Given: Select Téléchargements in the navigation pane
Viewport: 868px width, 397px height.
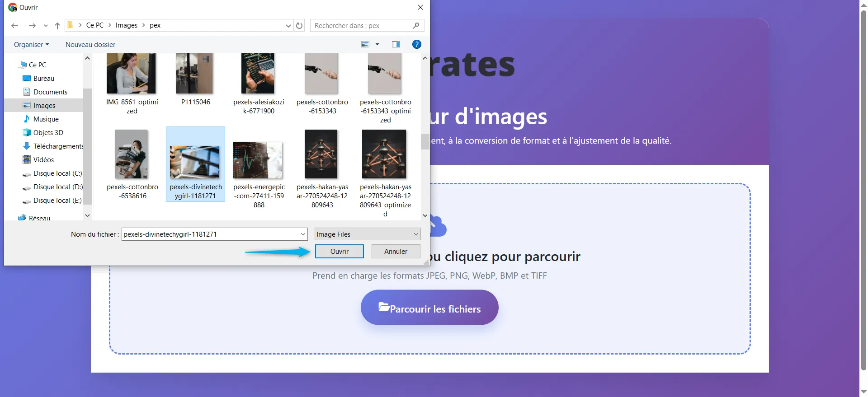Looking at the screenshot, I should tap(57, 146).
